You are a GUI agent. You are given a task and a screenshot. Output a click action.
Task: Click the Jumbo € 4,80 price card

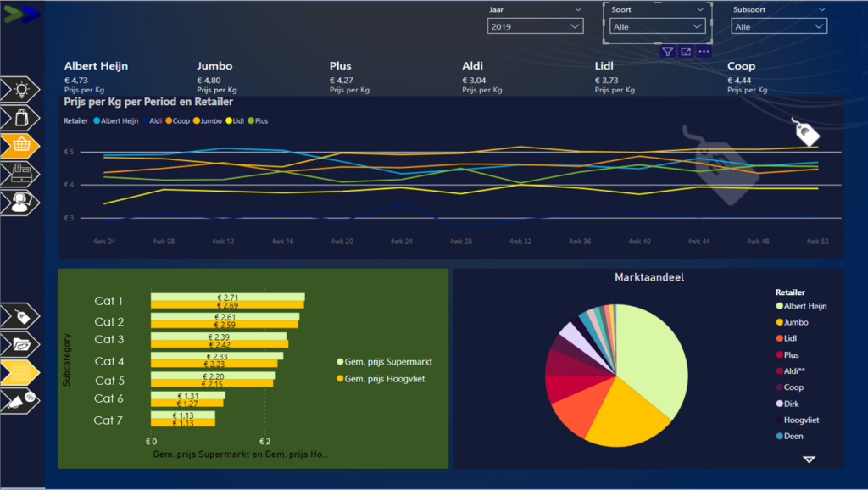(217, 77)
